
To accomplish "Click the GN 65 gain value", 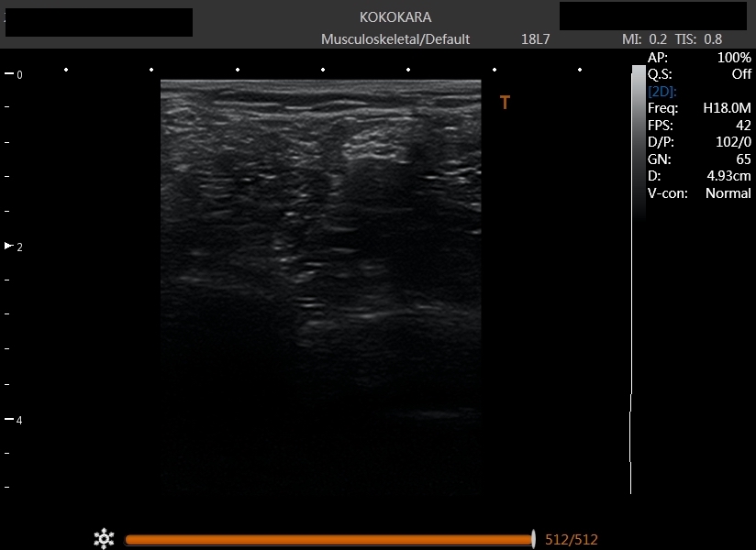I will (742, 159).
